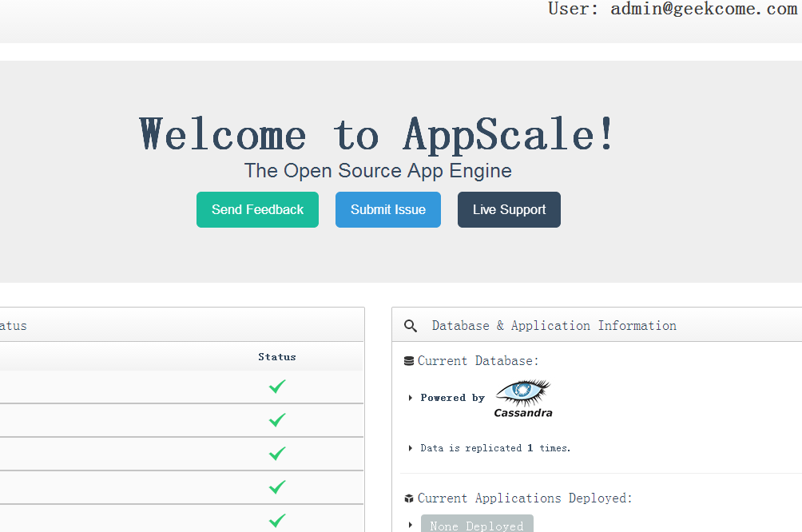Expand the Data is replicated arrow bullet
Image resolution: width=802 pixels, height=532 pixels.
click(411, 448)
